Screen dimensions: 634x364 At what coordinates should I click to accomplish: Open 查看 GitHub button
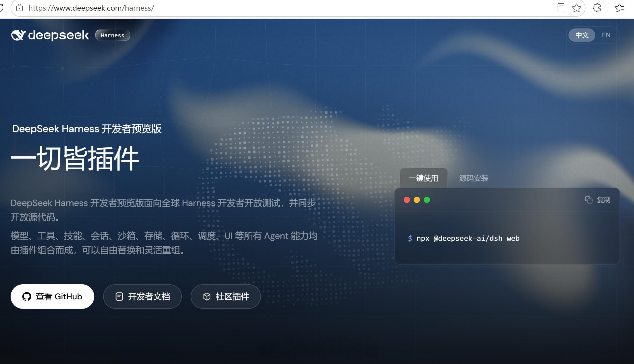[x=52, y=297]
